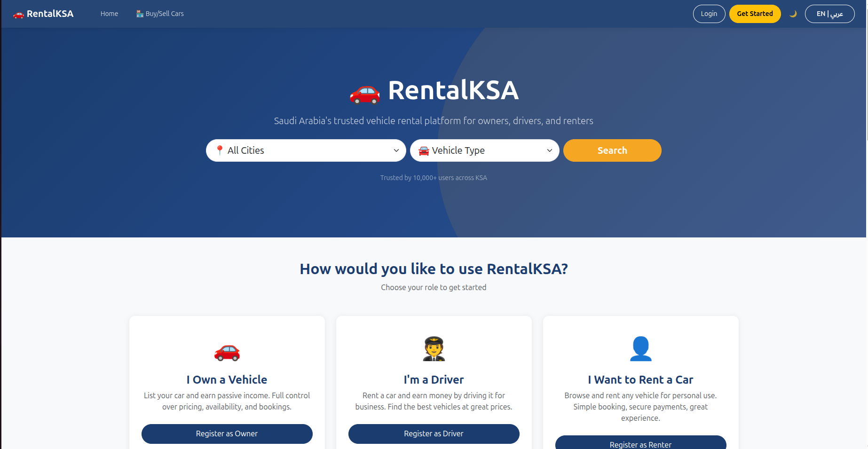Click the 'I Want to Rent a Car' heading
Viewport: 868px width, 449px height.
[640, 379]
